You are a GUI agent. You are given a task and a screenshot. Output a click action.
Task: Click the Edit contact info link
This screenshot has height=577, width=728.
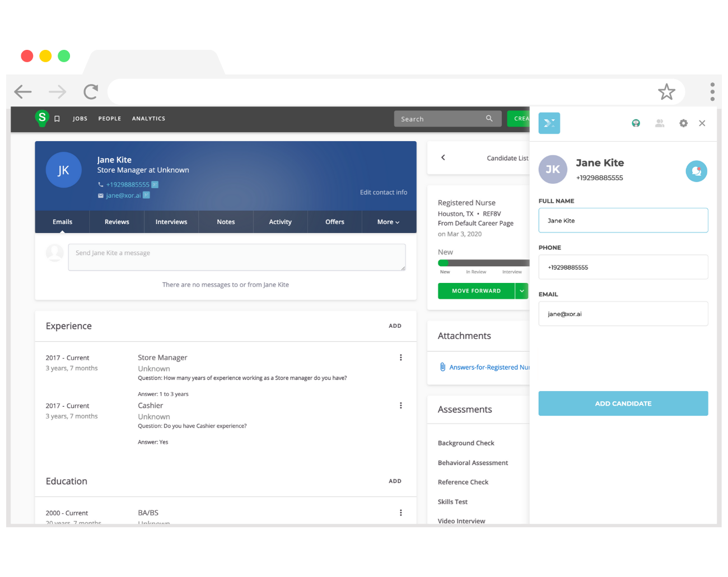[383, 192]
